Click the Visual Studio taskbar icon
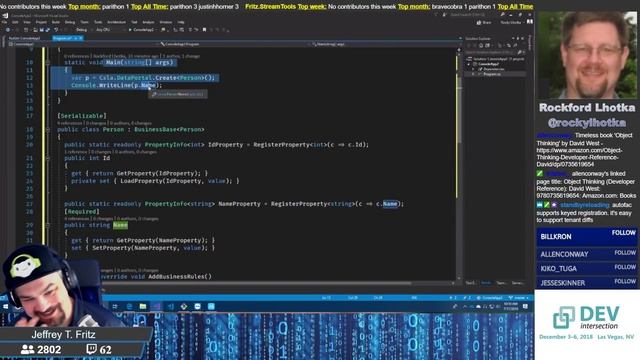This screenshot has height=360, width=640. (x=157, y=307)
